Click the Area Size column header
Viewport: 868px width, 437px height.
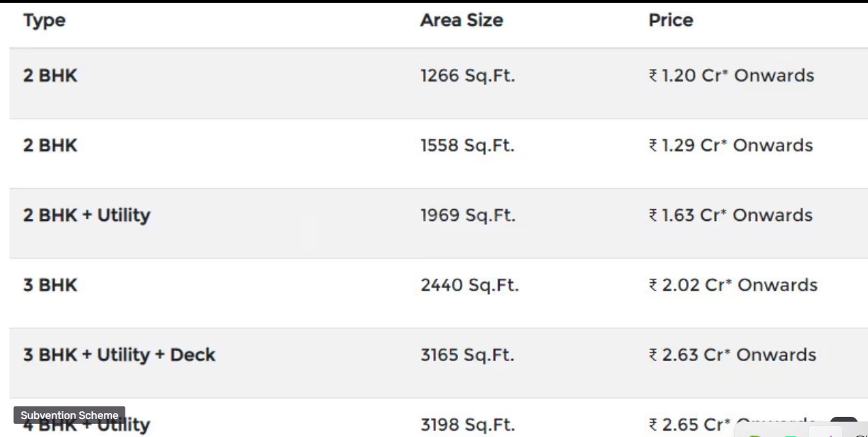coord(462,20)
